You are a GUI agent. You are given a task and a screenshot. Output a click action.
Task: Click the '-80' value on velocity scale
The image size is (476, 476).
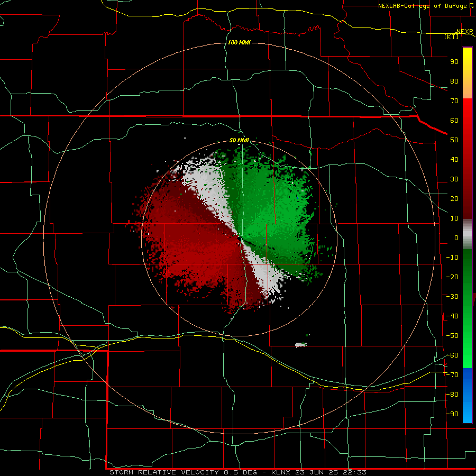point(452,395)
